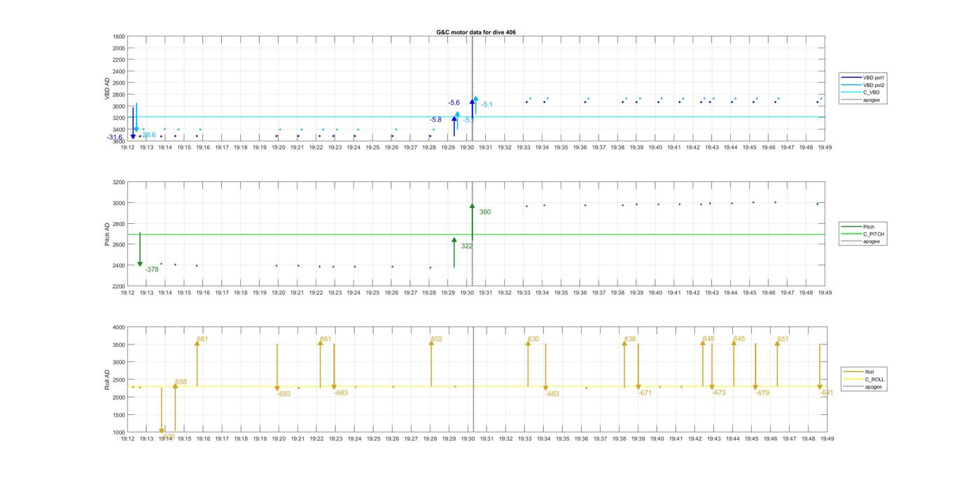Click the 'Roll AD' y-axis label

[107, 379]
